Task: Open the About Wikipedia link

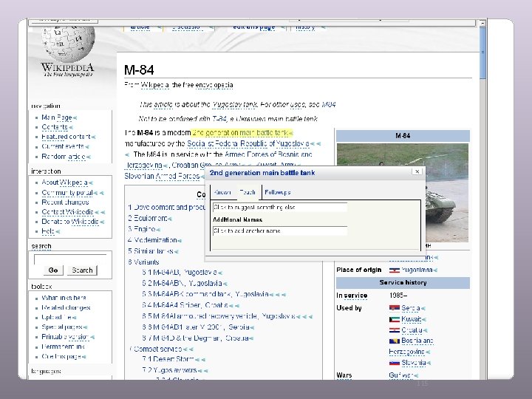Action: tap(64, 183)
